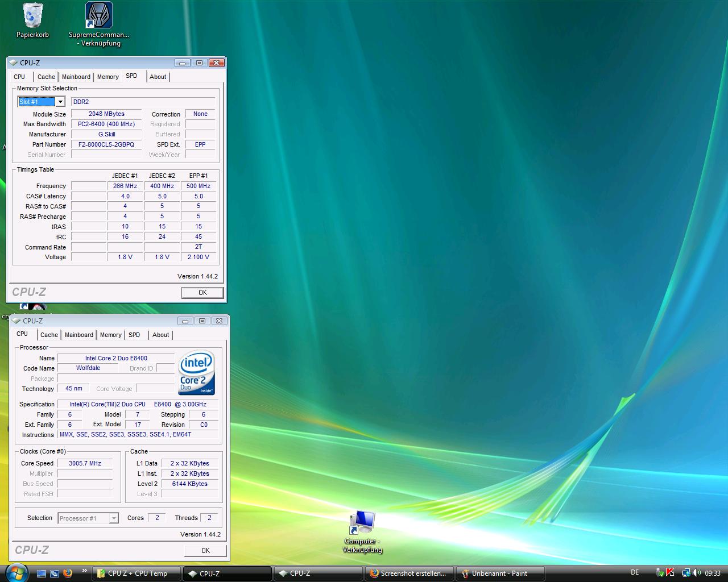Click the G.Skill manufacturer field
The image size is (728, 582).
(x=106, y=134)
